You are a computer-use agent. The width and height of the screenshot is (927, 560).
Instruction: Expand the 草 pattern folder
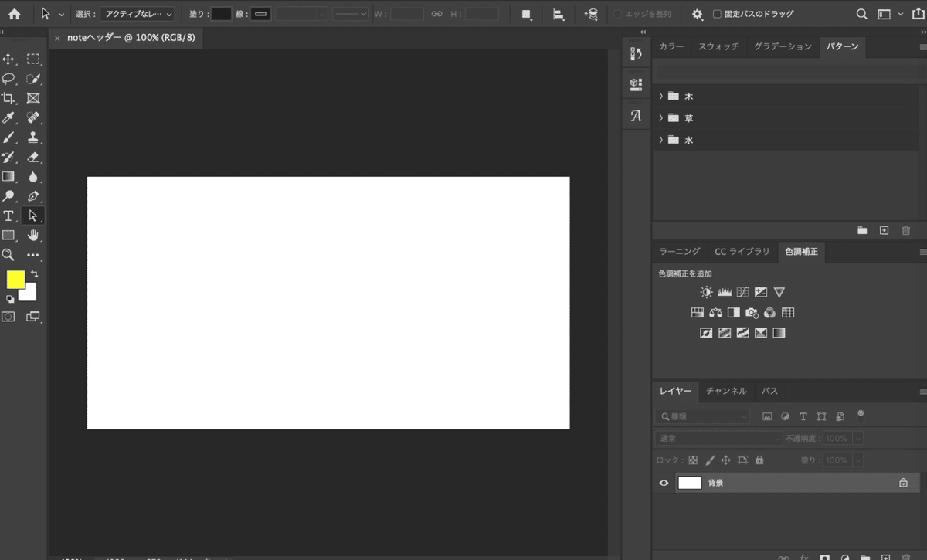(661, 118)
